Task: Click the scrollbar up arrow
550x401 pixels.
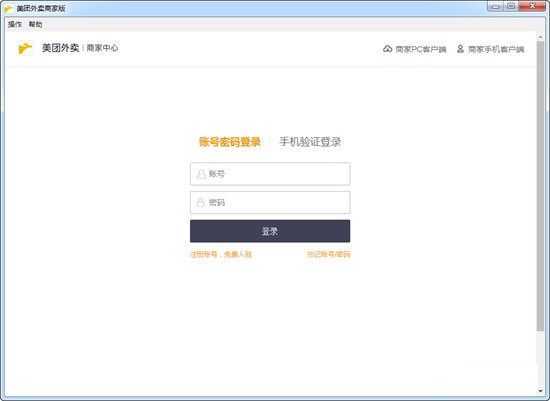Action: [x=540, y=36]
